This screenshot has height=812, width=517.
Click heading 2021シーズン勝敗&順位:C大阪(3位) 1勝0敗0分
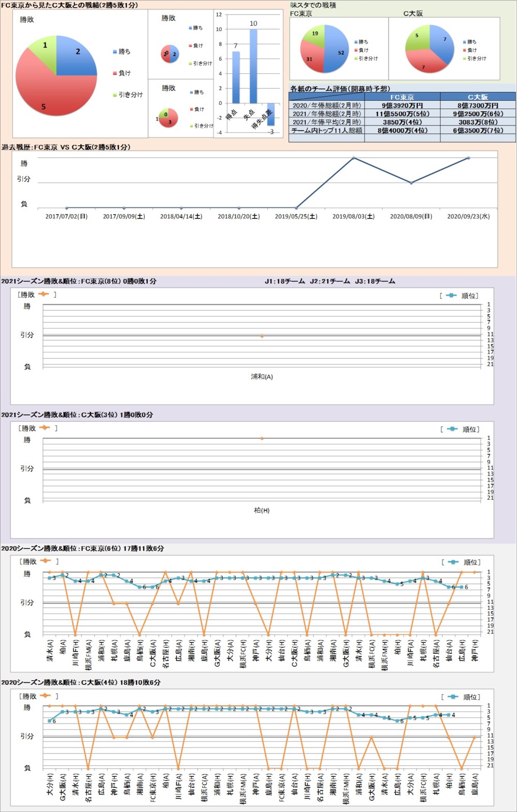tap(77, 415)
